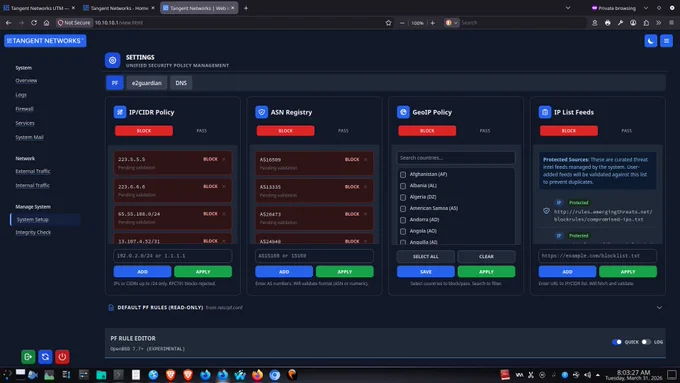Open the file manager folder icon in taskbar
The width and height of the screenshot is (680, 383).
(101, 374)
